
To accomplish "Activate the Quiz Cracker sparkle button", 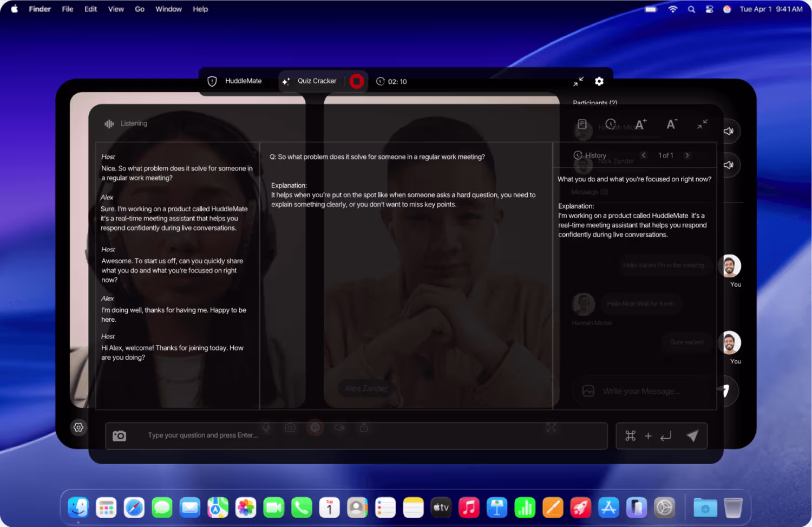I will click(x=310, y=81).
